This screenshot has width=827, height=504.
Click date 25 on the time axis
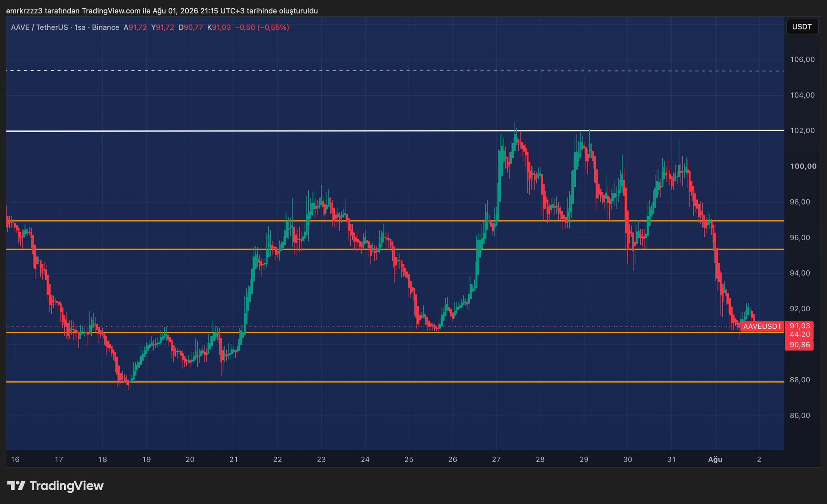pyautogui.click(x=409, y=459)
